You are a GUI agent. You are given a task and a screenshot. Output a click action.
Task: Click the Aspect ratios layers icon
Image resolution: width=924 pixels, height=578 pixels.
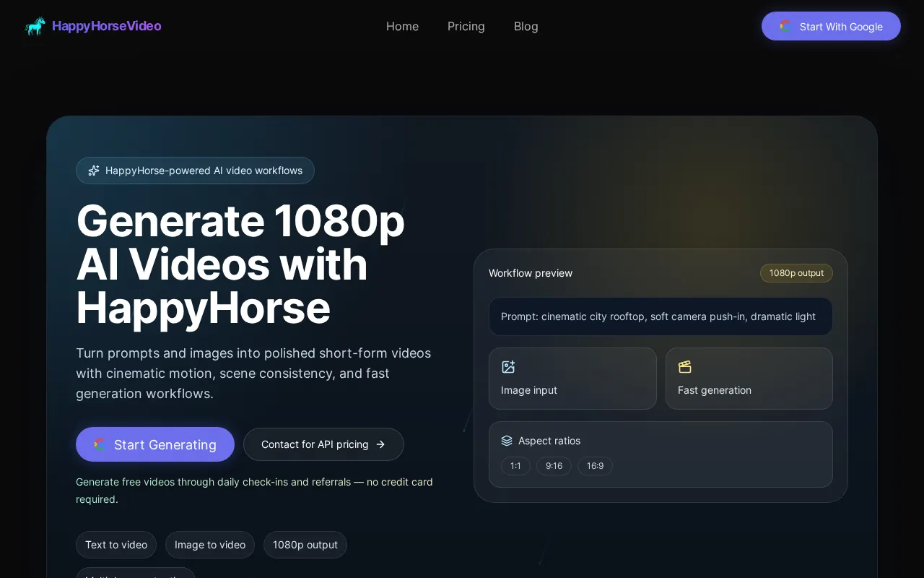point(507,441)
